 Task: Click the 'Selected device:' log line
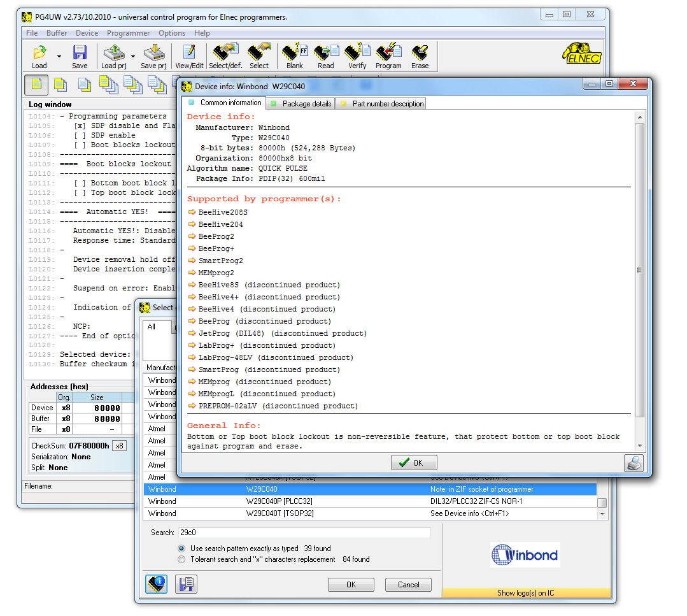(95, 355)
